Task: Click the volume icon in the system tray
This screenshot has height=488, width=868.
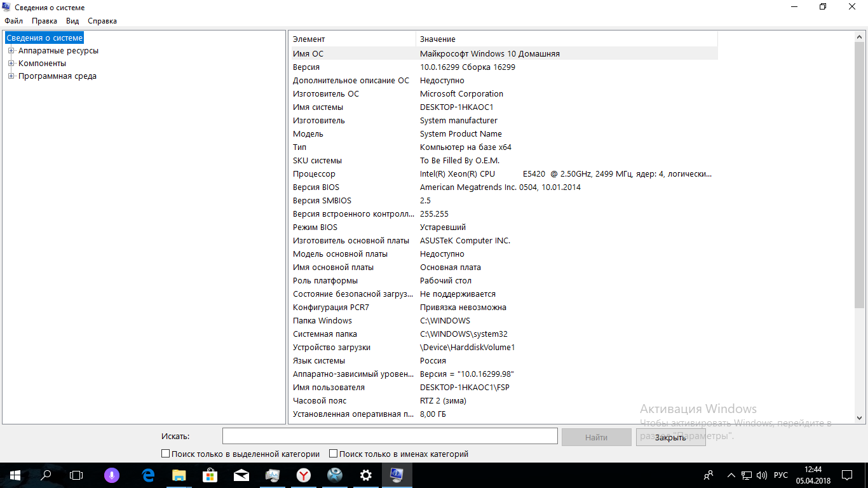Action: coord(762,475)
